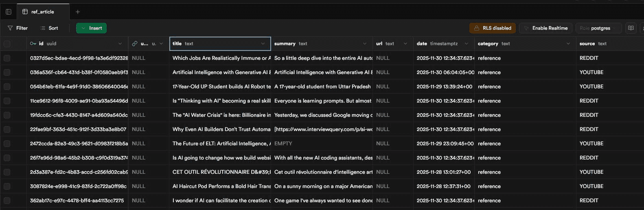Check the row with id 2472ccda
The height and width of the screenshot is (210, 644).
click(7, 144)
